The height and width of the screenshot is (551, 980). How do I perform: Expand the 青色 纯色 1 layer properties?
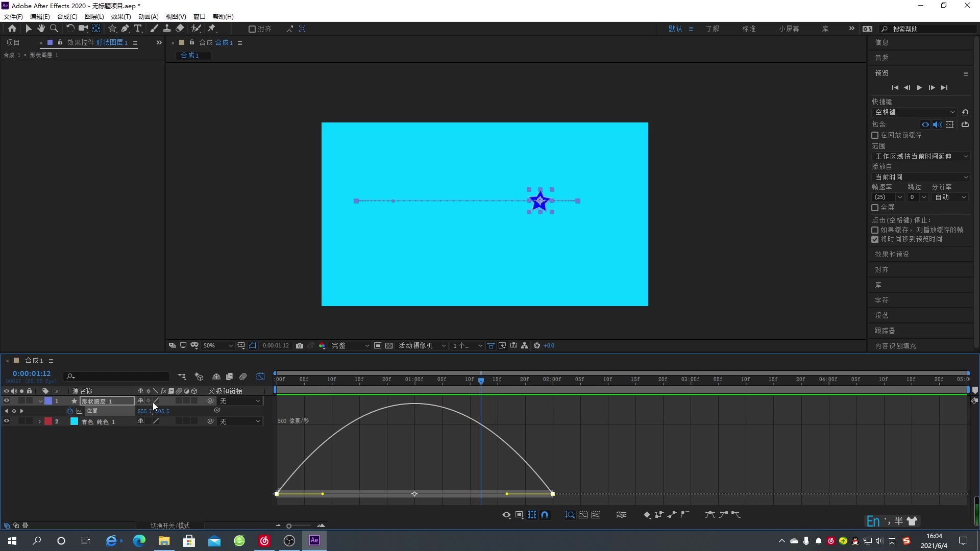[x=39, y=421]
